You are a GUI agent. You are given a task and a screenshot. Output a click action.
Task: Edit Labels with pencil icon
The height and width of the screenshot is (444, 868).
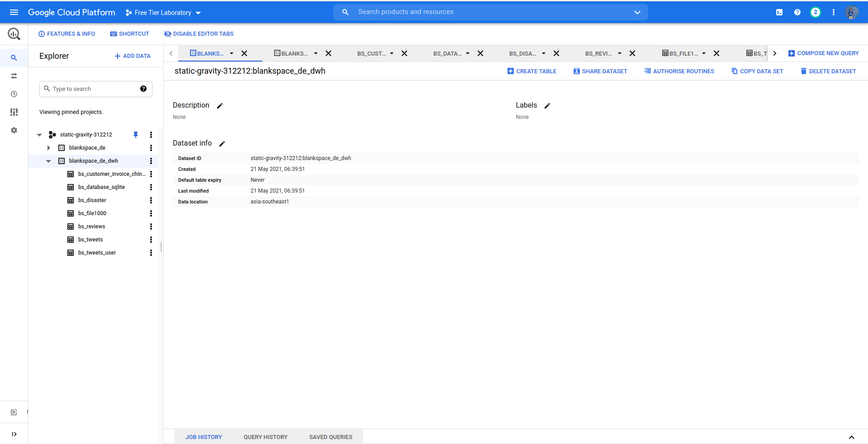[547, 106]
